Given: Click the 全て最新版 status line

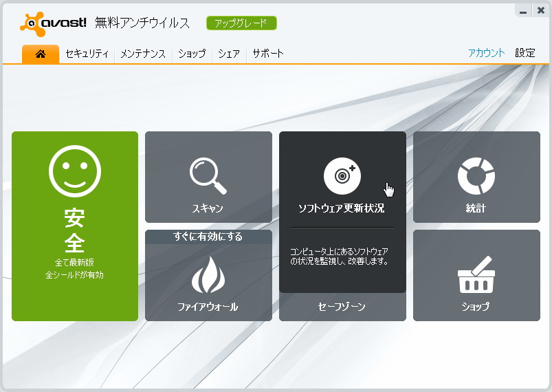Looking at the screenshot, I should click(x=75, y=263).
